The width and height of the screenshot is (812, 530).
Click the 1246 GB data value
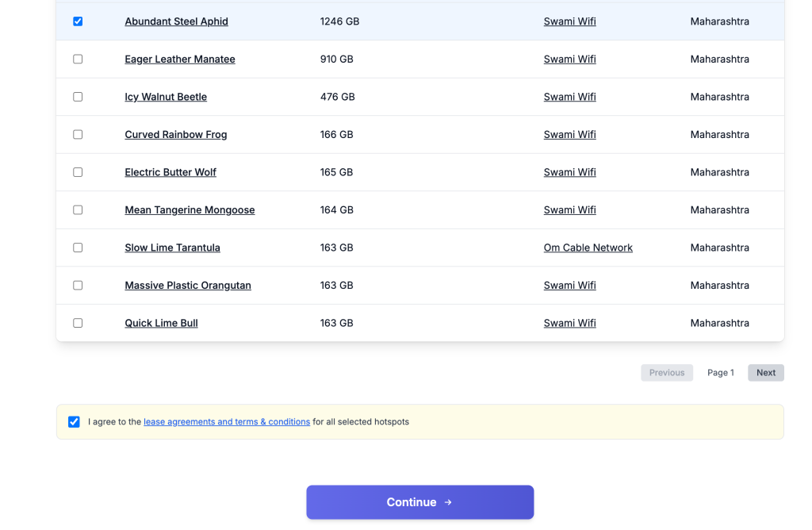coord(339,21)
